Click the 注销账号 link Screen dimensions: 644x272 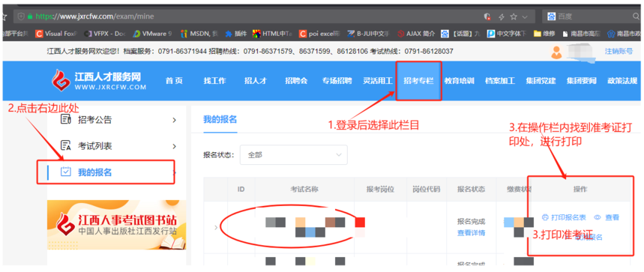[x=619, y=51]
